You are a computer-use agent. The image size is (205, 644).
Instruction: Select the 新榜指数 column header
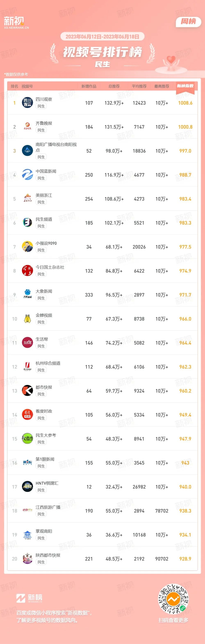point(185,86)
